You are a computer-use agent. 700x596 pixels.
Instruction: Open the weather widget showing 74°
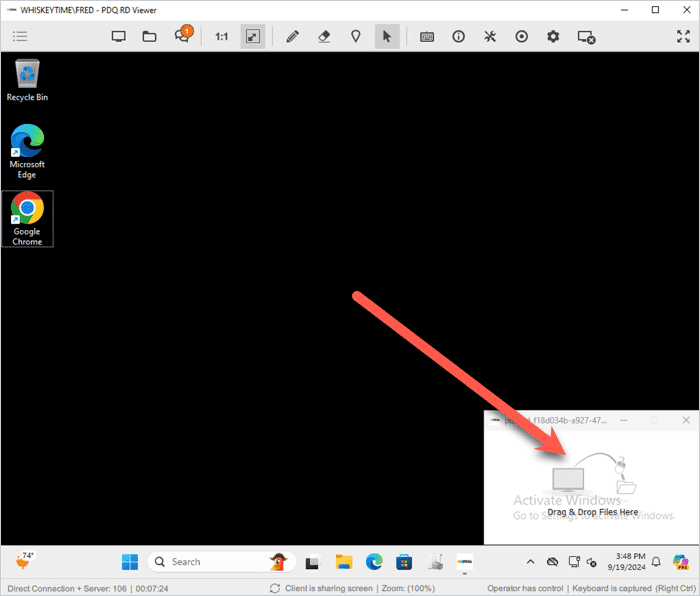click(25, 561)
